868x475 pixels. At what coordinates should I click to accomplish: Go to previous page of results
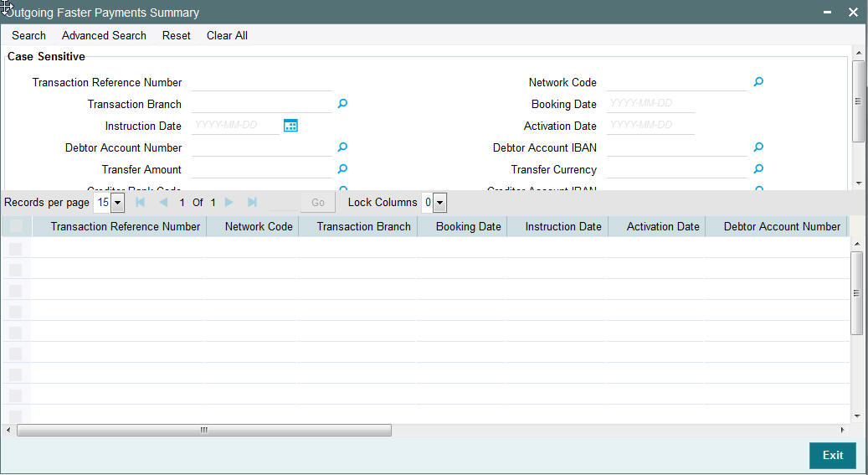pyautogui.click(x=163, y=202)
